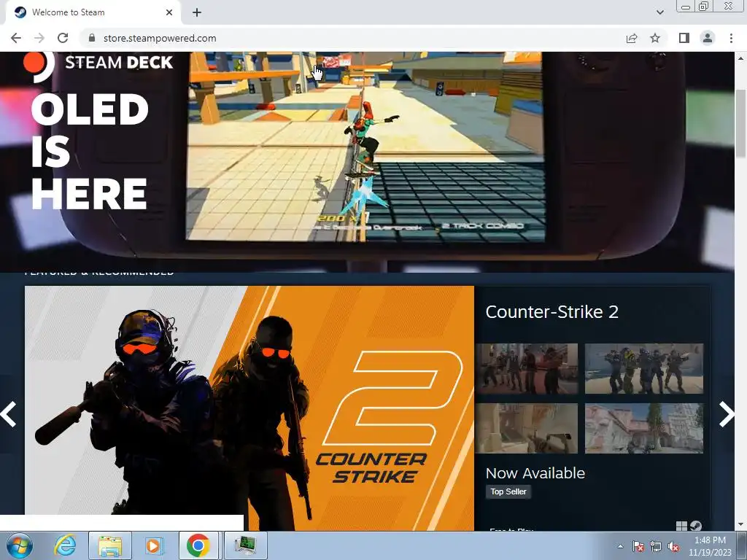Bookmark this tab with the star
The width and height of the screenshot is (747, 560).
[x=655, y=38]
